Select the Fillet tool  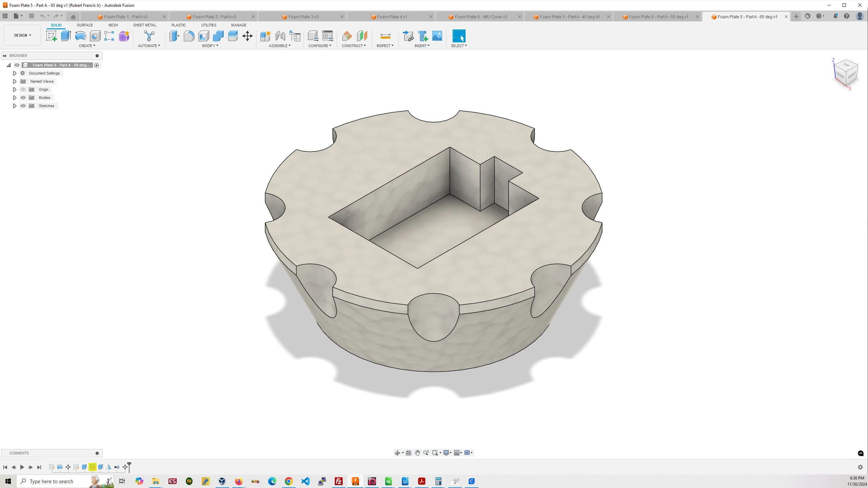coord(189,36)
